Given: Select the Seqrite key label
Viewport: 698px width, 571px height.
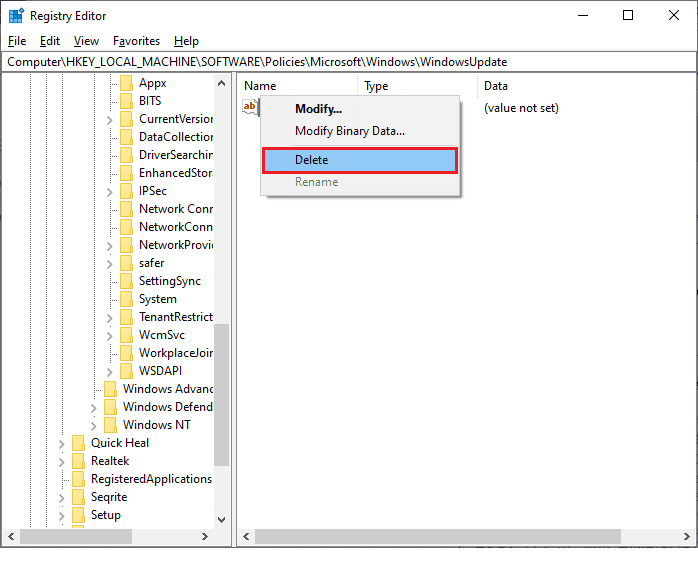Looking at the screenshot, I should click(109, 497).
